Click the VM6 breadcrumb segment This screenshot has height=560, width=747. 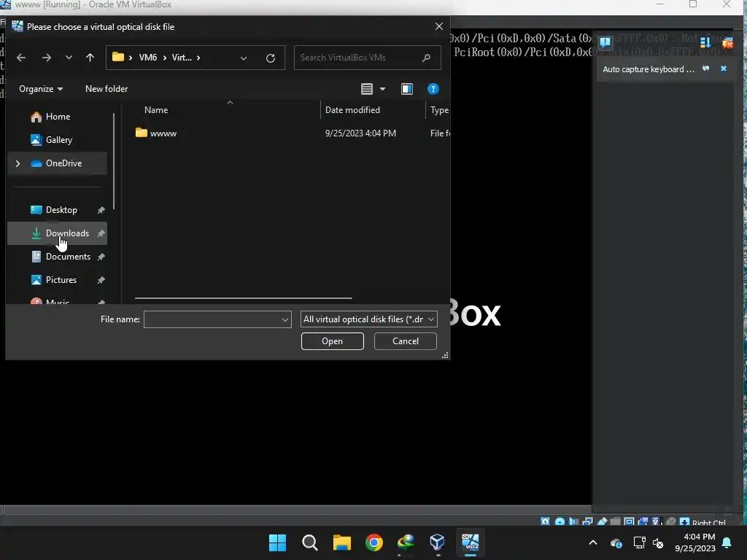[147, 58]
